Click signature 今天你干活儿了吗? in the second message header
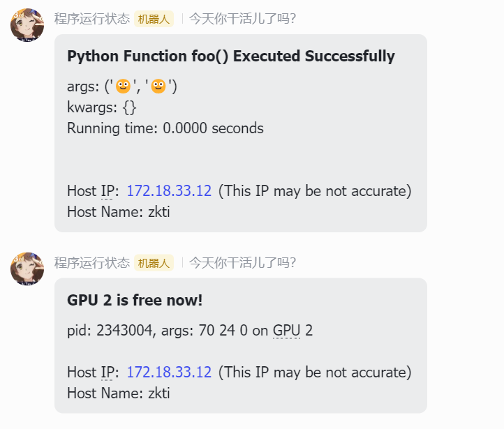Image resolution: width=504 pixels, height=429 pixels. click(242, 263)
